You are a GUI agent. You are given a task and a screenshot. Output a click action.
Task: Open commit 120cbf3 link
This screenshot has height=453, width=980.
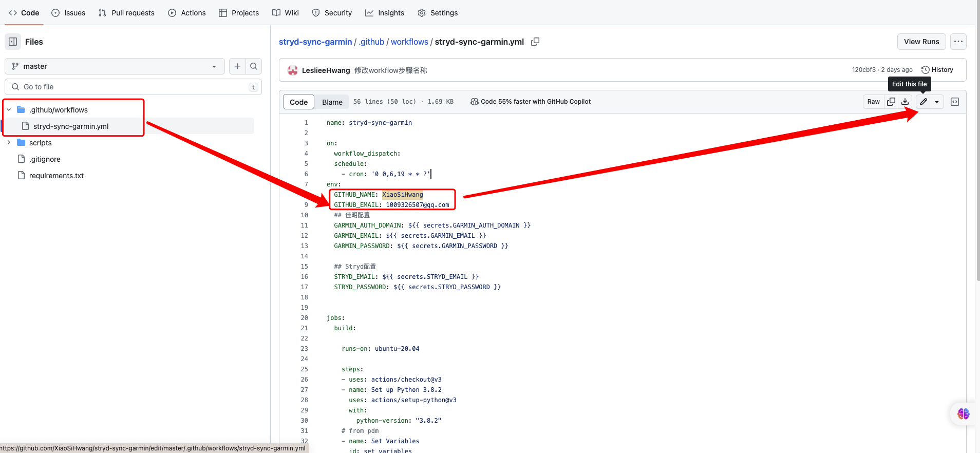pos(863,70)
